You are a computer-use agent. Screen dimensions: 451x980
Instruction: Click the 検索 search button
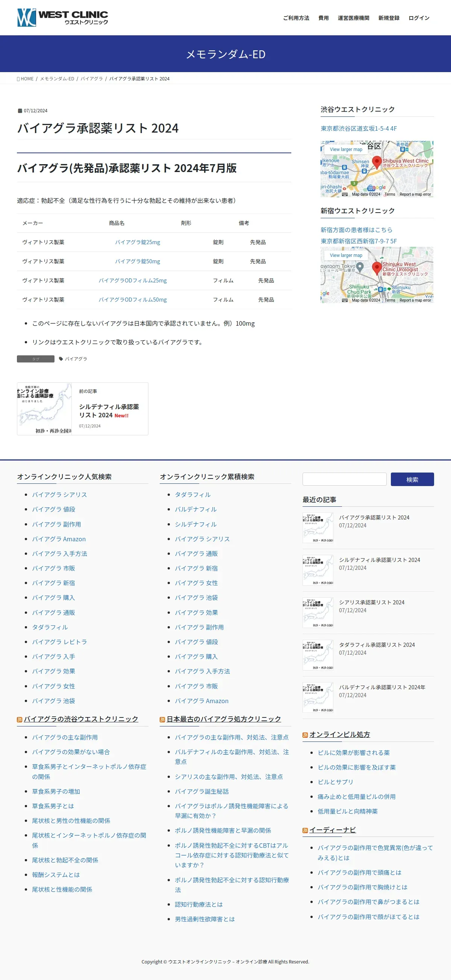pyautogui.click(x=412, y=479)
